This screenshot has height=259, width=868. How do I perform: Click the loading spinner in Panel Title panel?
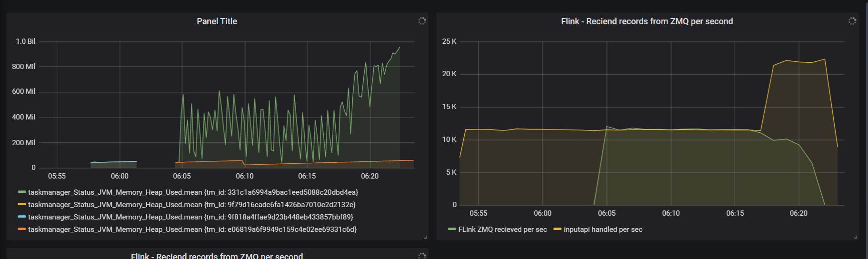point(422,21)
